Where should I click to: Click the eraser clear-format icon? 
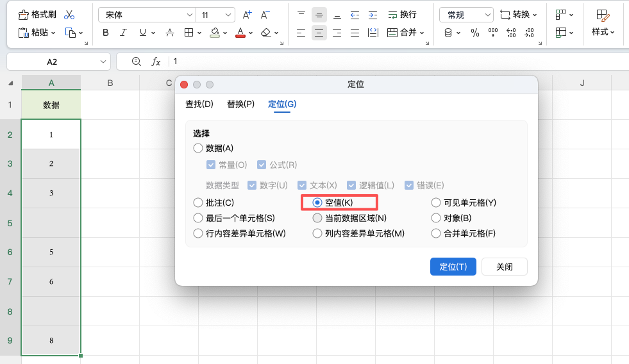click(x=266, y=33)
